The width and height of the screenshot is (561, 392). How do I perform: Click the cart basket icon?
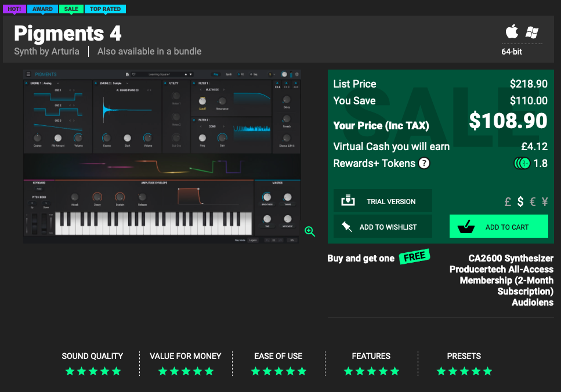pos(466,226)
